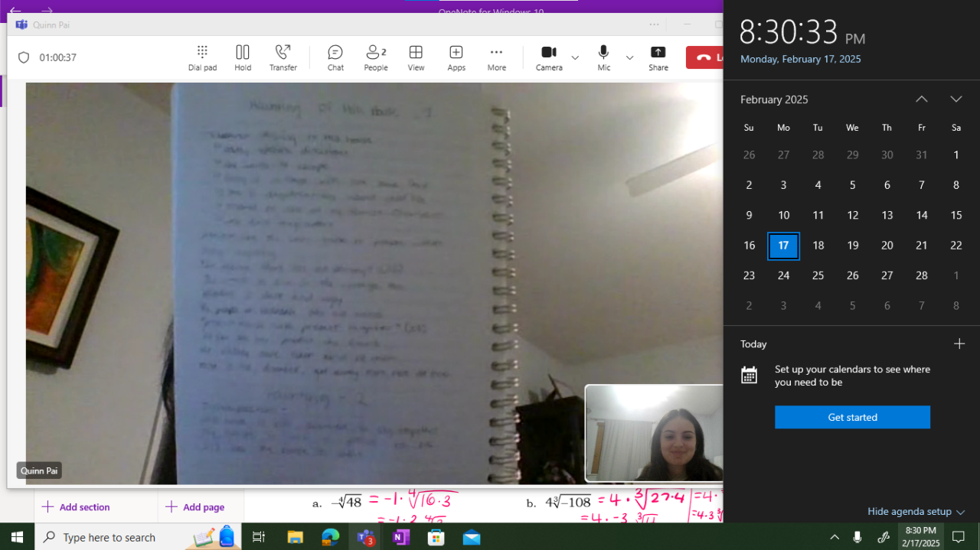Click the red Leave call button
This screenshot has width=980, height=550.
tap(704, 57)
